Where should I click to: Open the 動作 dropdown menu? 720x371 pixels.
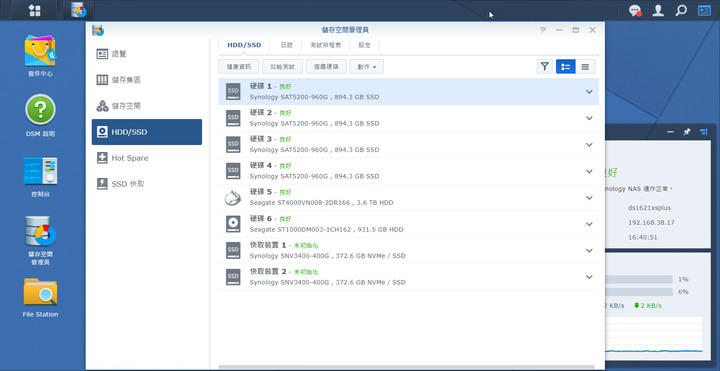coord(366,67)
